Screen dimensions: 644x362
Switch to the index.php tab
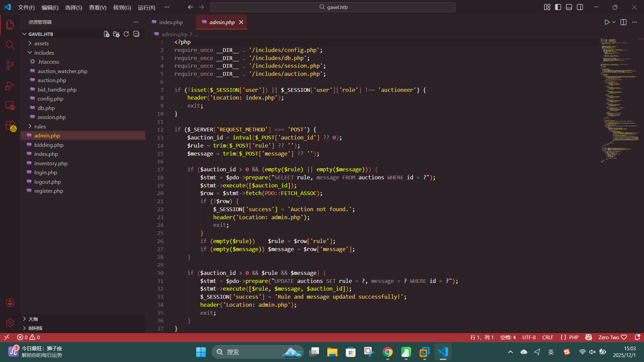[171, 22]
